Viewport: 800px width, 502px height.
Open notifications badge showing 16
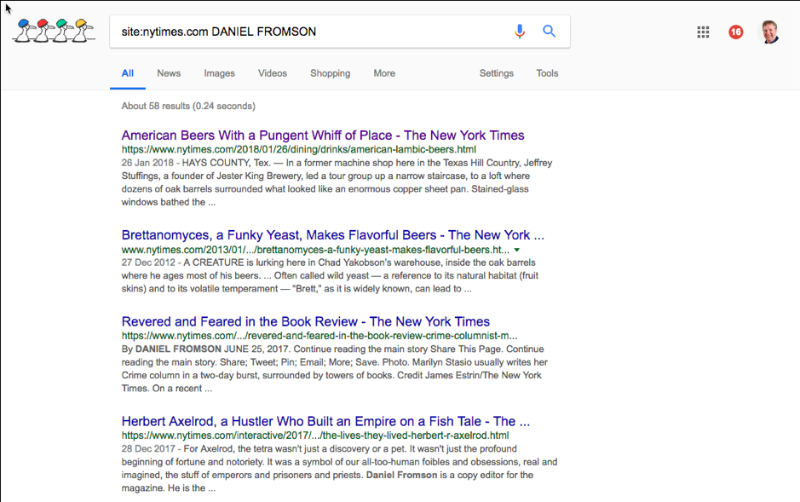coord(735,32)
